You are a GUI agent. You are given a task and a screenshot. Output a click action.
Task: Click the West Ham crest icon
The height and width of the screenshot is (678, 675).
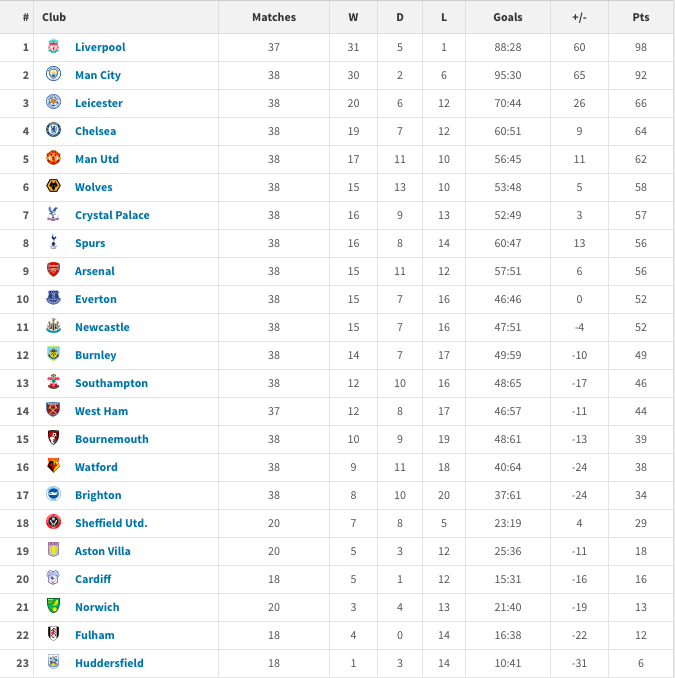coord(53,411)
